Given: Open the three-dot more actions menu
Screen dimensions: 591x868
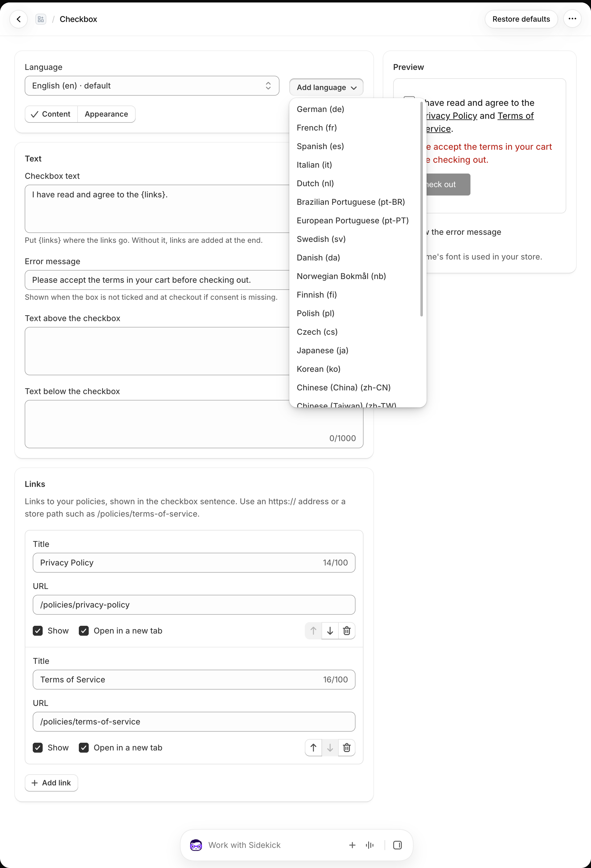Looking at the screenshot, I should [572, 19].
